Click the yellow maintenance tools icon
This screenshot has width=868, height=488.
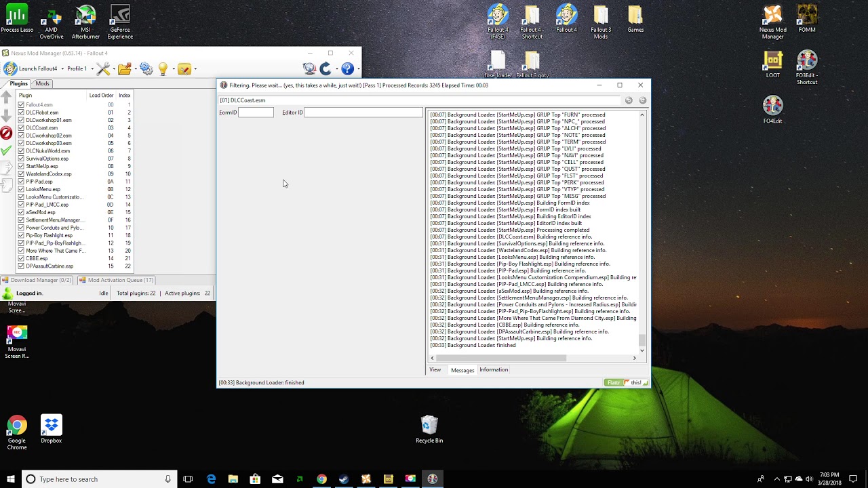click(x=184, y=68)
